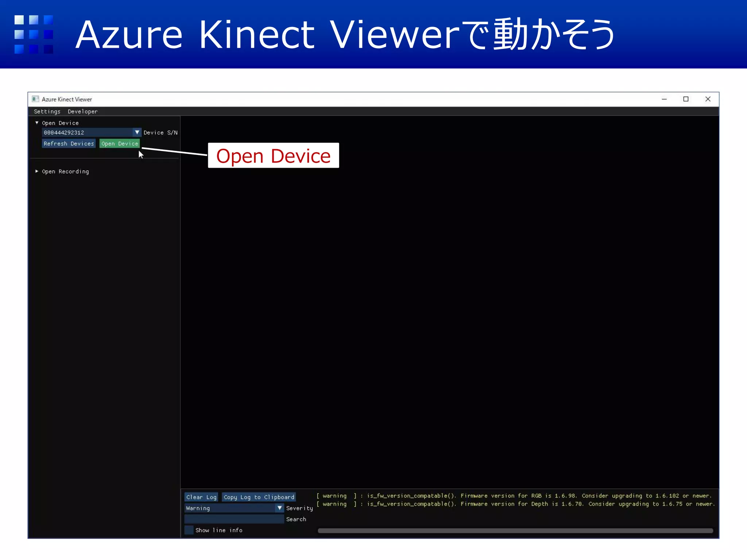Close the Azure Kinect Viewer window
Viewport: 747px width, 560px height.
tap(708, 99)
